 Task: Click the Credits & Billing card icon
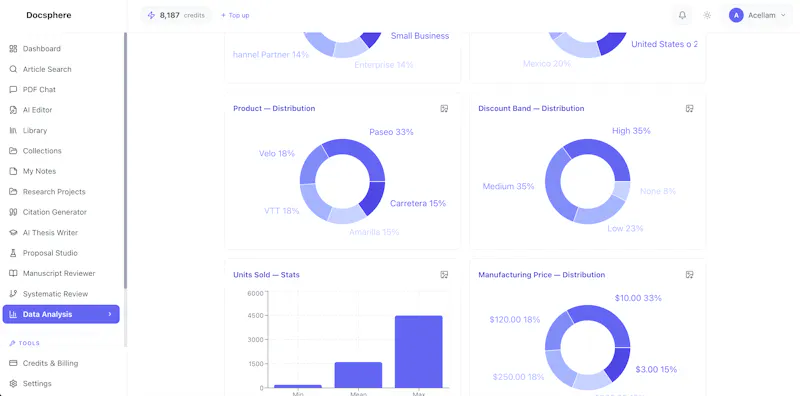[x=13, y=363]
